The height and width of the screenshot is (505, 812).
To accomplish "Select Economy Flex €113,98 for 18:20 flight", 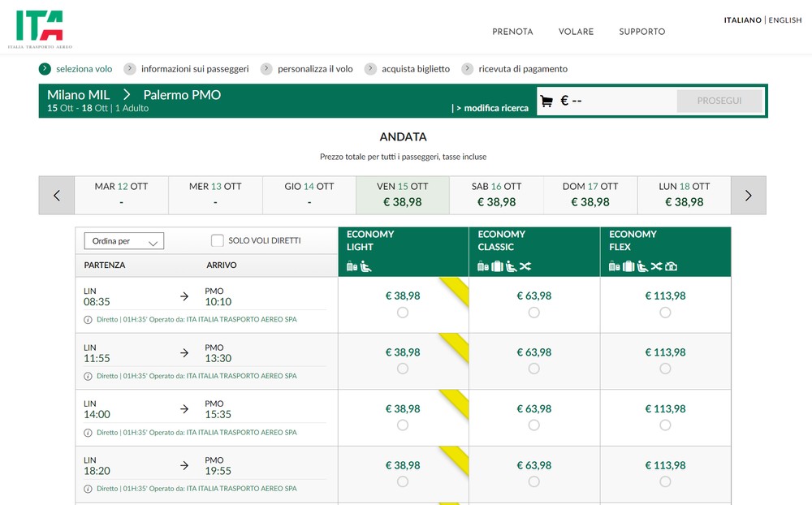I will pos(666,481).
